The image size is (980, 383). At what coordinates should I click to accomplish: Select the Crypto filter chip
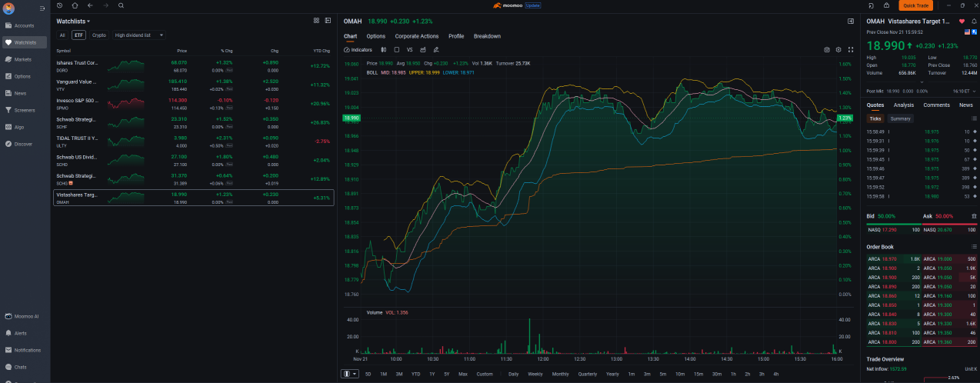(x=99, y=35)
